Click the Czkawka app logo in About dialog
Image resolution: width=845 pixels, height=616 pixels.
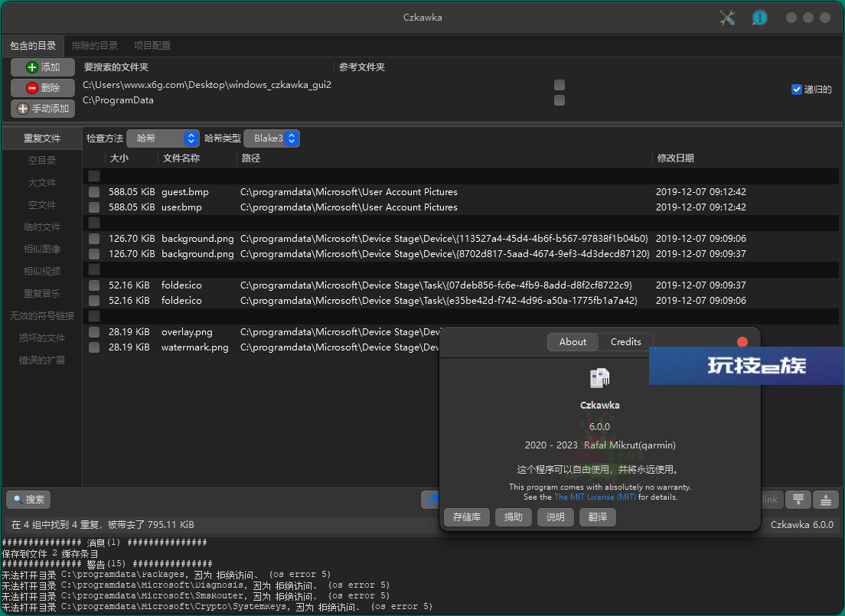[x=599, y=378]
